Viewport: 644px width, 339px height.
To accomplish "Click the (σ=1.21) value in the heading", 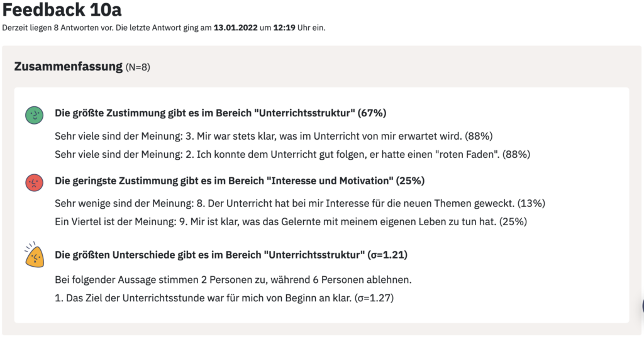I will (387, 255).
